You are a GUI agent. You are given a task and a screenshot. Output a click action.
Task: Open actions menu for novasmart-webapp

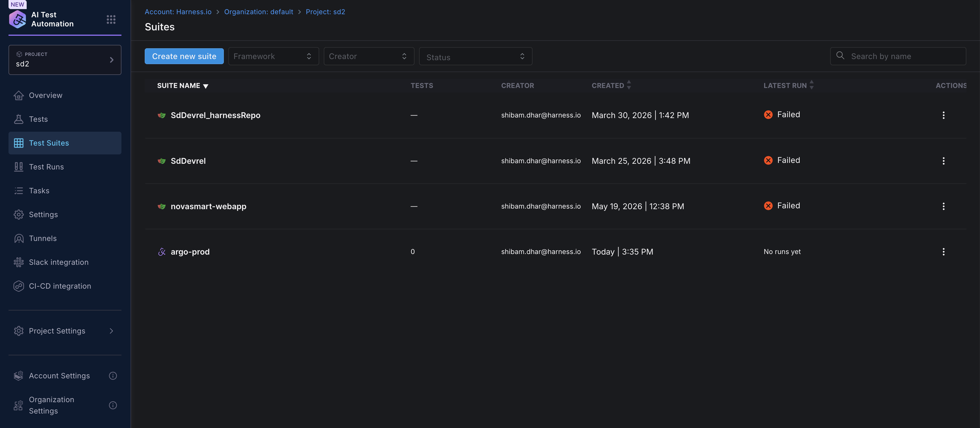pyautogui.click(x=943, y=206)
